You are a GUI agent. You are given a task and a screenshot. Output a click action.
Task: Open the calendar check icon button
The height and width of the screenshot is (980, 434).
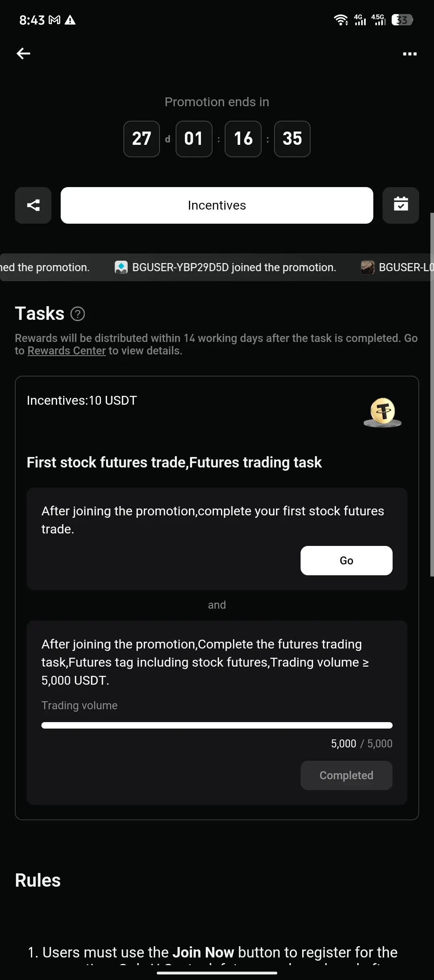click(401, 206)
